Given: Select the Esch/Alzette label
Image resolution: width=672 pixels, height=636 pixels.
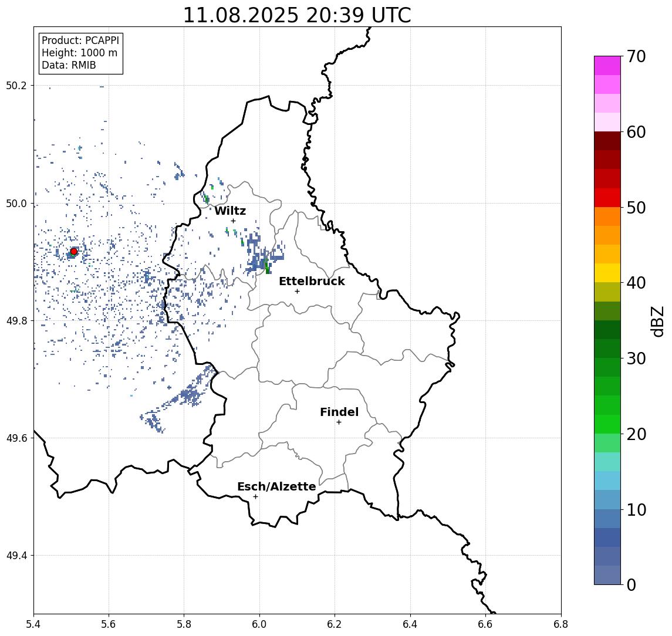Looking at the screenshot, I should (x=276, y=486).
